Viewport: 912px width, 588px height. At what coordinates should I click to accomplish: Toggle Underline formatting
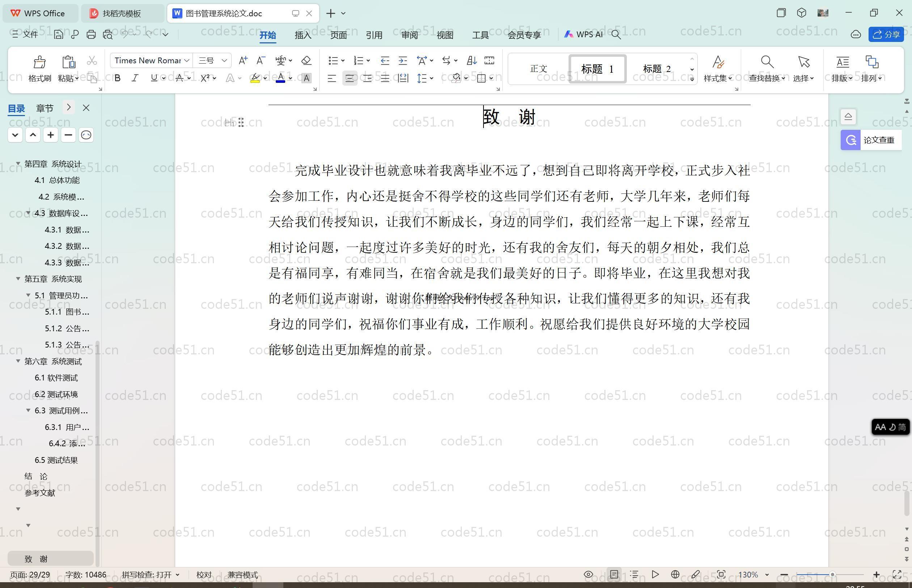click(154, 78)
